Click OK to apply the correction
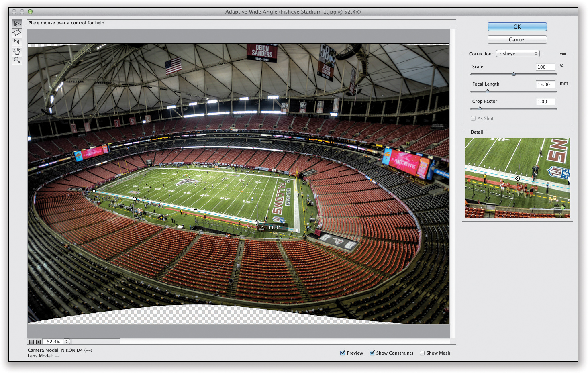The width and height of the screenshot is (588, 373). pos(517,27)
